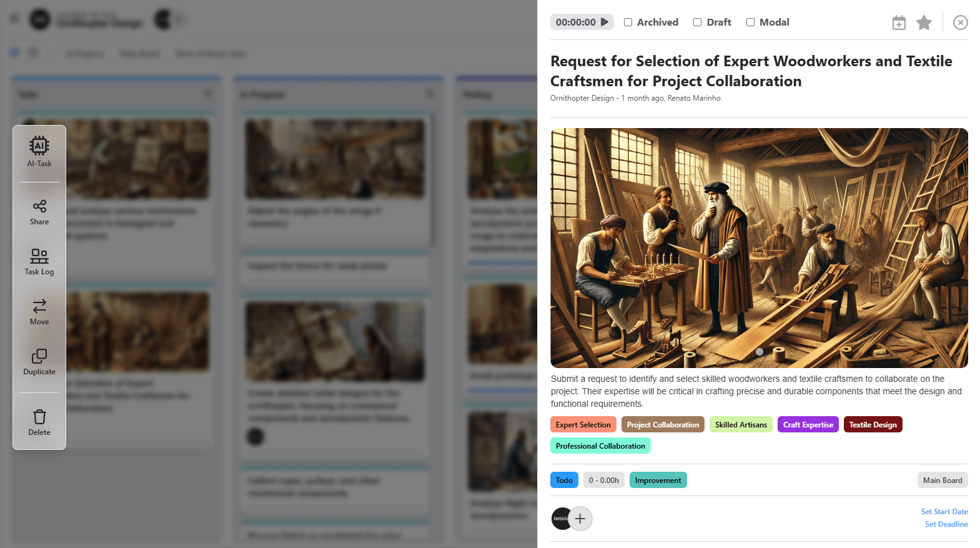Check the Modal option
The width and height of the screenshot is (980, 548).
point(750,22)
